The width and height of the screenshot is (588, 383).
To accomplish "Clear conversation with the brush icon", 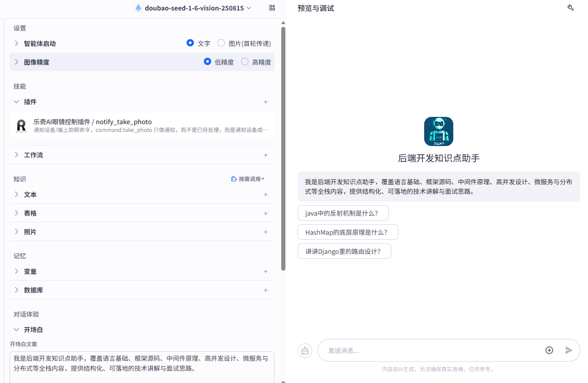I will coord(305,350).
